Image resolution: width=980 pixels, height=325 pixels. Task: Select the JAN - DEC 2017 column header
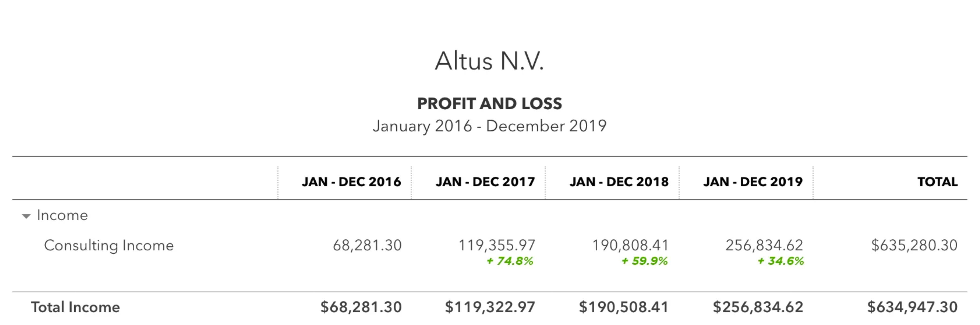pos(485,182)
